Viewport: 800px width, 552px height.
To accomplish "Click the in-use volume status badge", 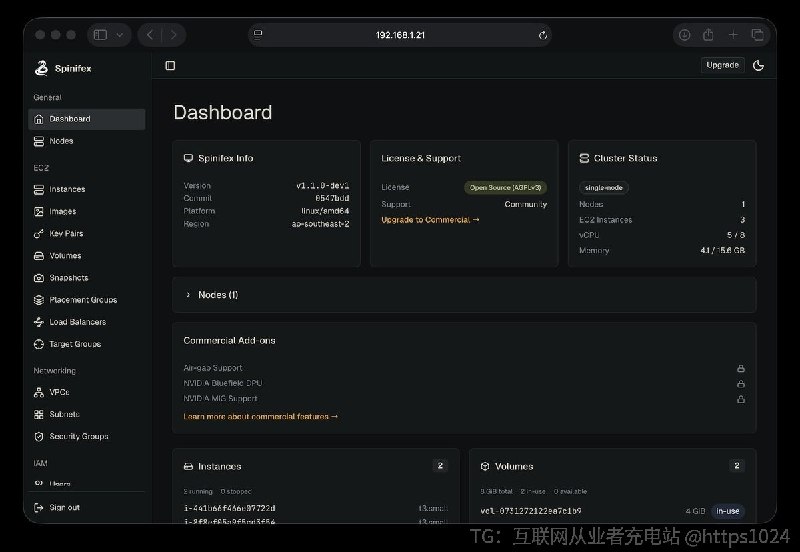I will click(x=728, y=511).
